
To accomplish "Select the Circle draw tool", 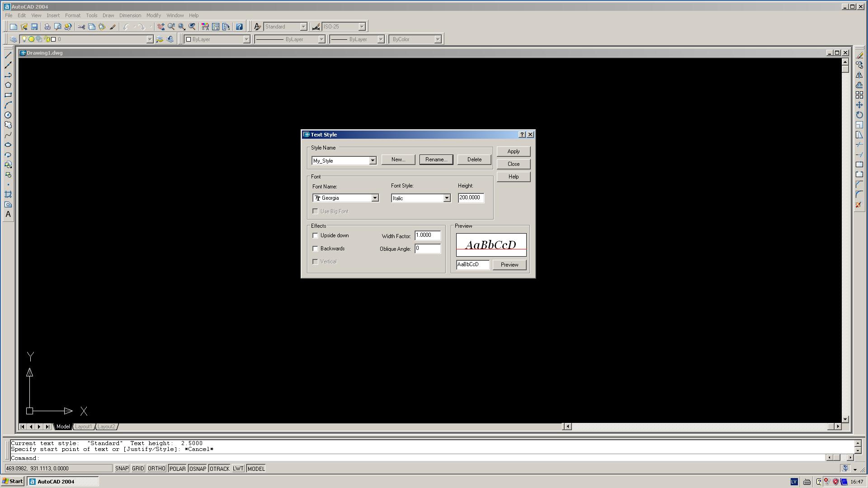I will point(8,115).
